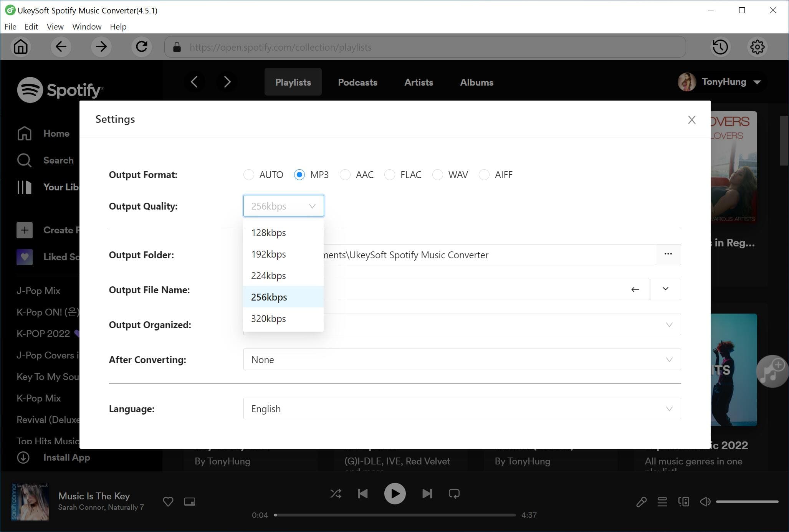Switch to the Albums tab

(x=477, y=82)
